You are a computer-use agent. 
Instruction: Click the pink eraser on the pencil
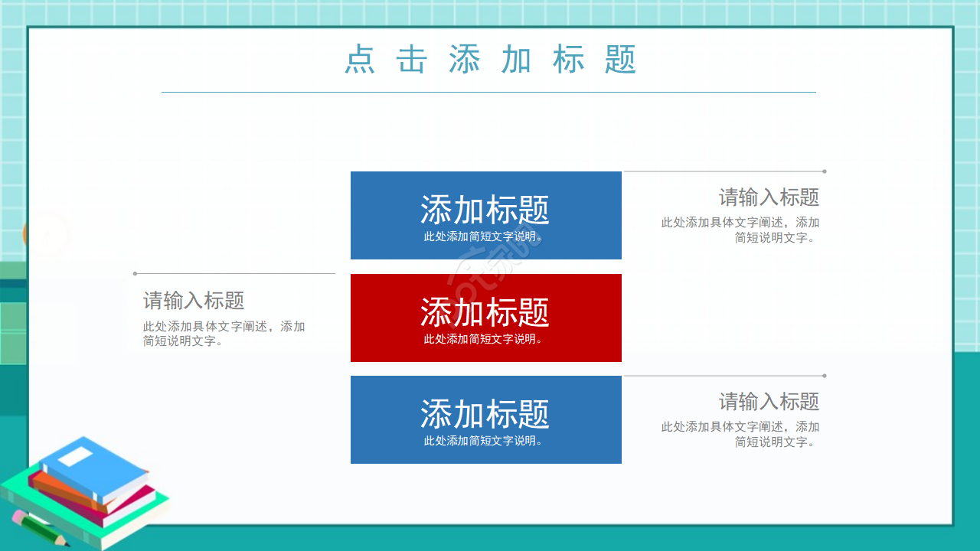[x=17, y=516]
